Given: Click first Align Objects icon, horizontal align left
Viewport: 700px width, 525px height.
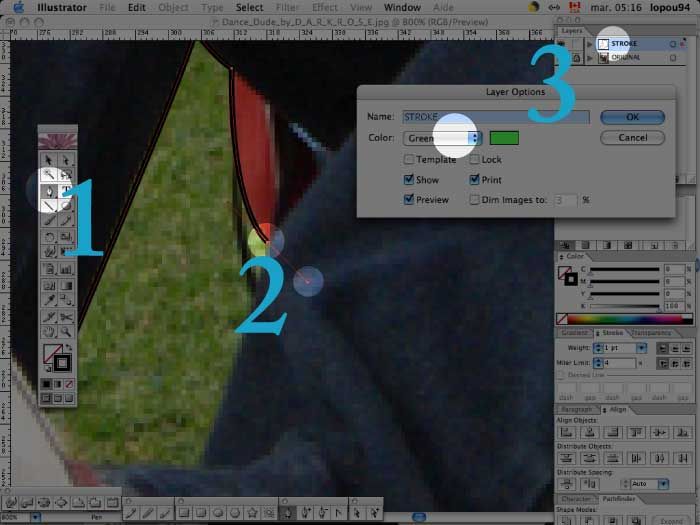Looking at the screenshot, I should pos(567,432).
